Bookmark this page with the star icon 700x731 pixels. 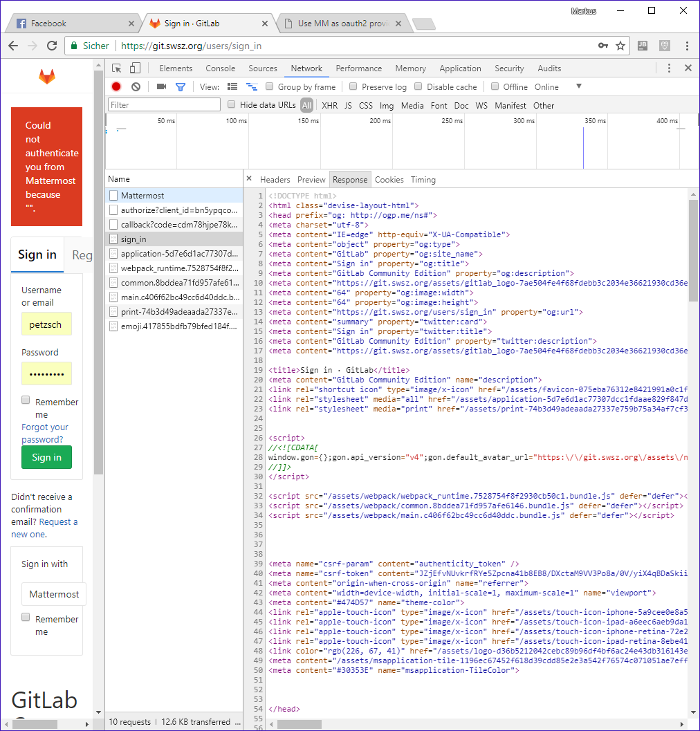620,46
